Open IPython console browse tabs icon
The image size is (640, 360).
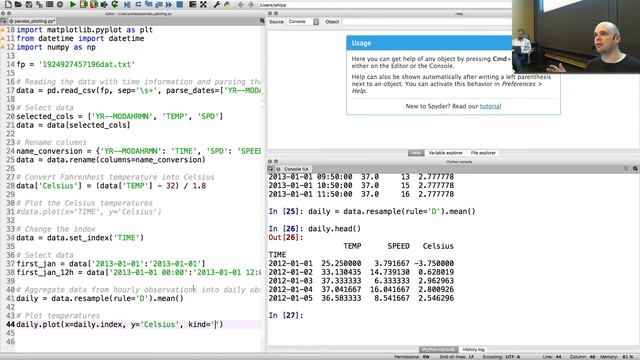(270, 169)
